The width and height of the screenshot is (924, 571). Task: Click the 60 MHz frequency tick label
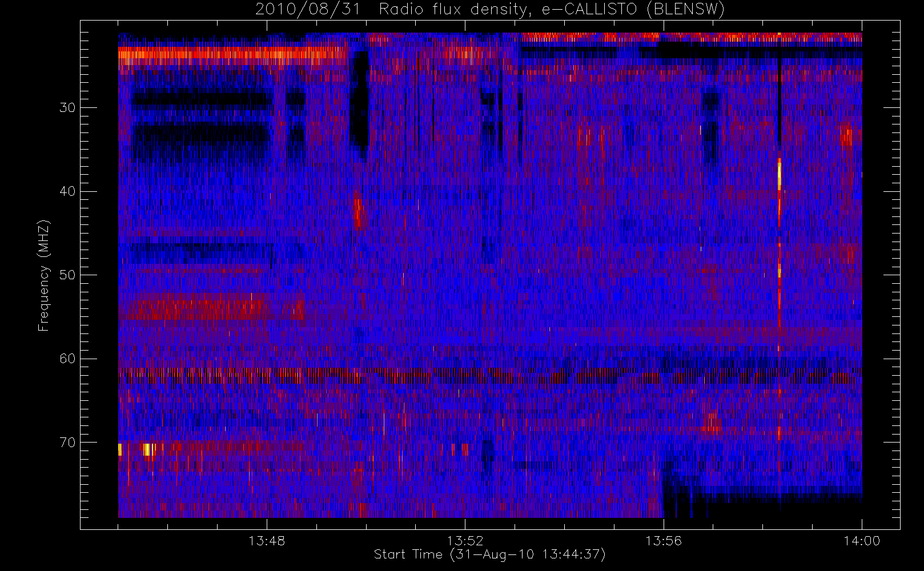[67, 359]
